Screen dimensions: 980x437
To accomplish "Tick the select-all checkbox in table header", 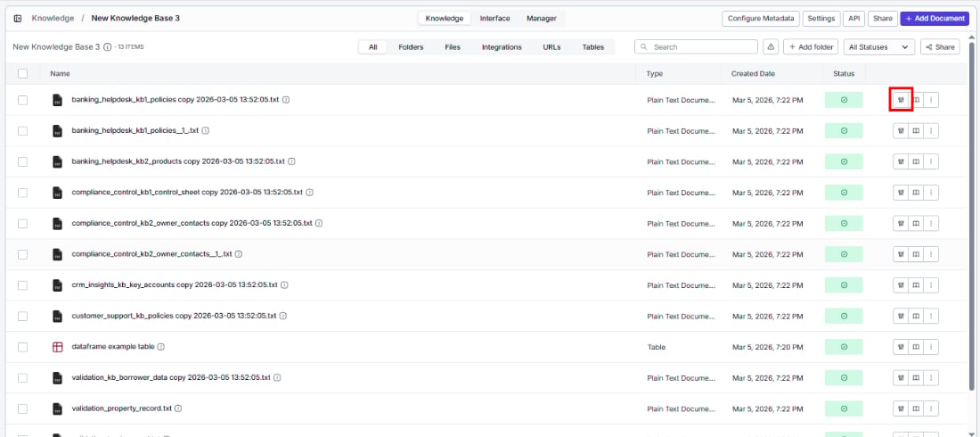I will [x=22, y=73].
